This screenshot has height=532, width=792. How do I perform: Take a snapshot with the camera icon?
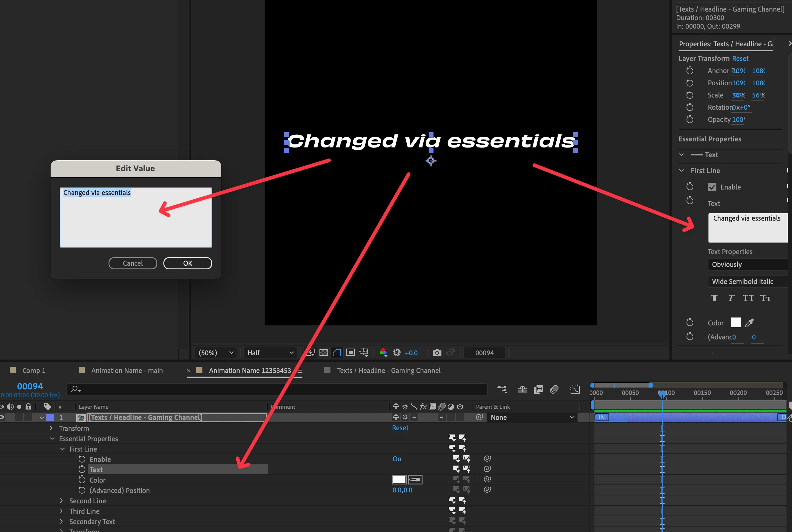437,353
